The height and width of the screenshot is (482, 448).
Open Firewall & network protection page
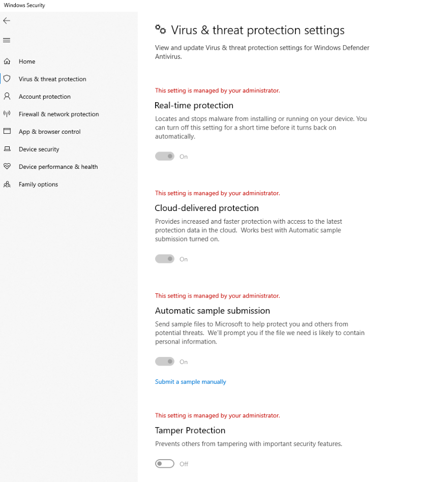click(59, 114)
